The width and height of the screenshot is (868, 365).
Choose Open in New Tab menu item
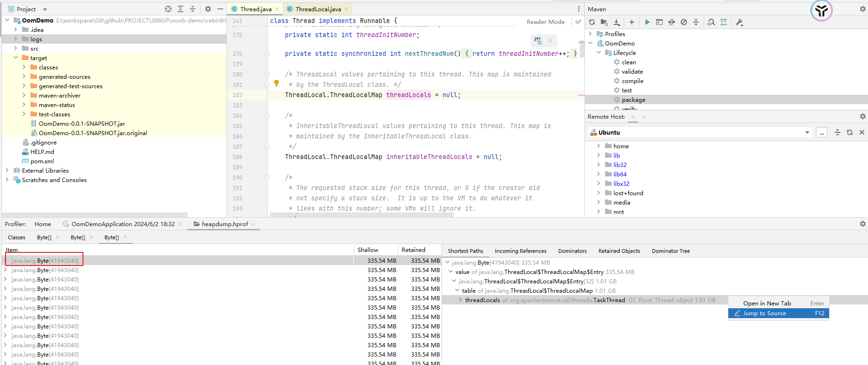(x=778, y=303)
